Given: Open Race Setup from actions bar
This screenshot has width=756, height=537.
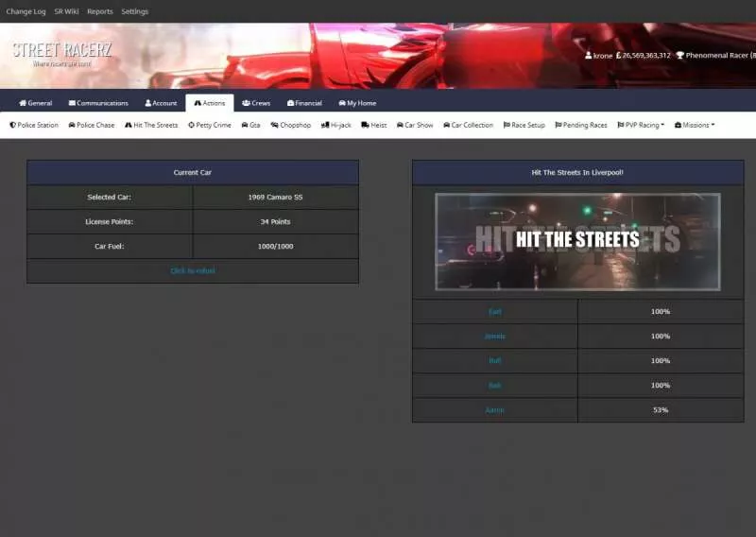Looking at the screenshot, I should pyautogui.click(x=524, y=125).
